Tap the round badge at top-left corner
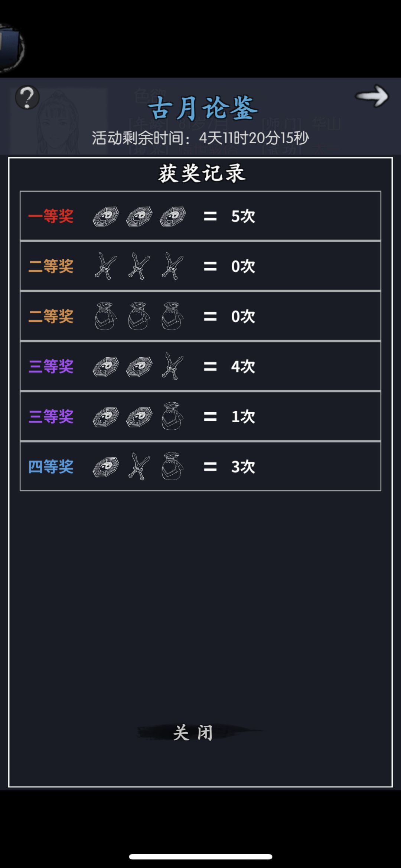Image resolution: width=401 pixels, height=868 pixels. pos(11,48)
